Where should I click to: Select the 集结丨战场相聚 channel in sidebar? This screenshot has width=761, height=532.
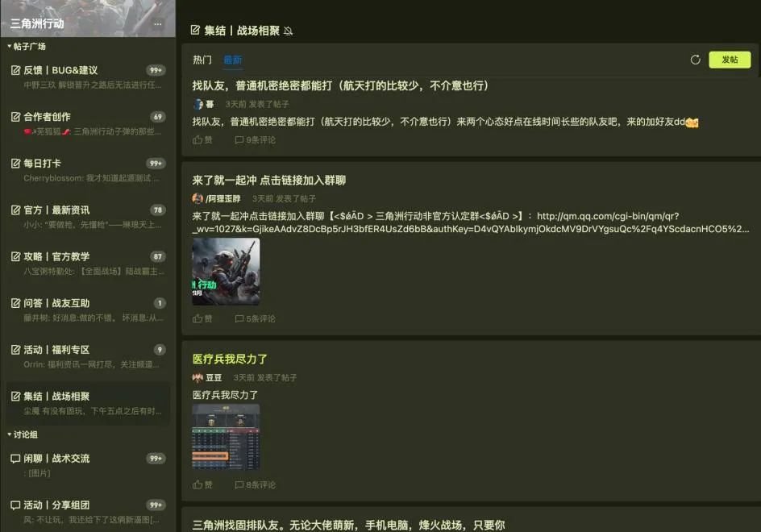click(88, 403)
